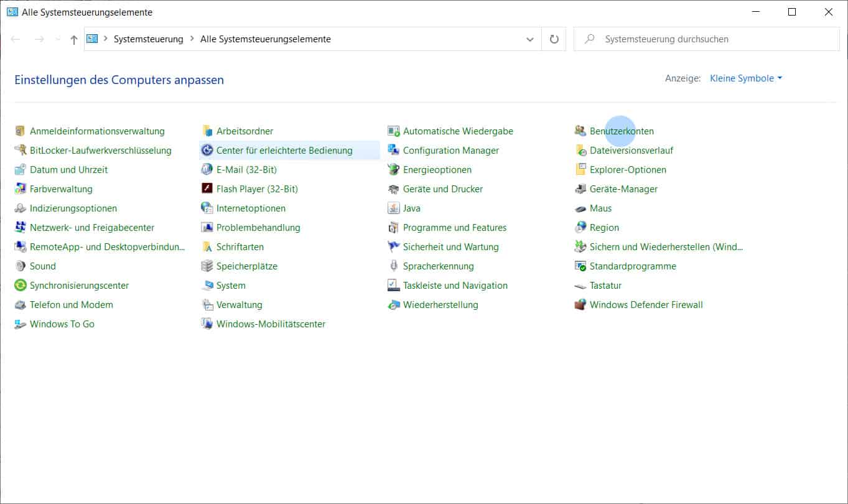Click the Sicherheit und Wartung link
This screenshot has width=848, height=504.
click(451, 247)
